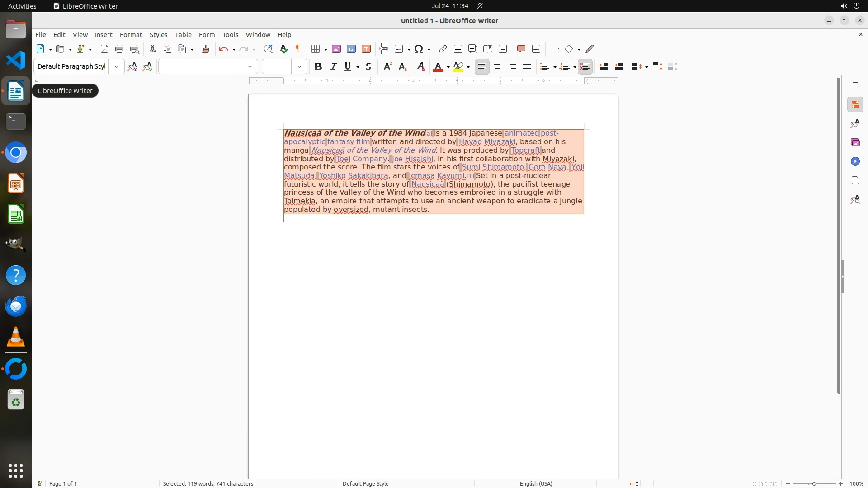The width and height of the screenshot is (868, 488).
Task: Click inside the font name input field
Action: (200, 66)
